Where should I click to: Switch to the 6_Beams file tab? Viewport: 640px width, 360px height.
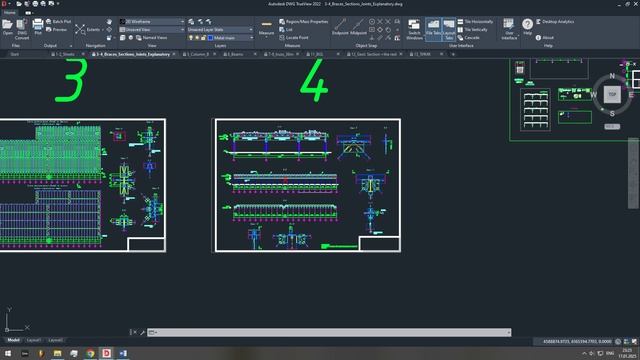point(233,54)
